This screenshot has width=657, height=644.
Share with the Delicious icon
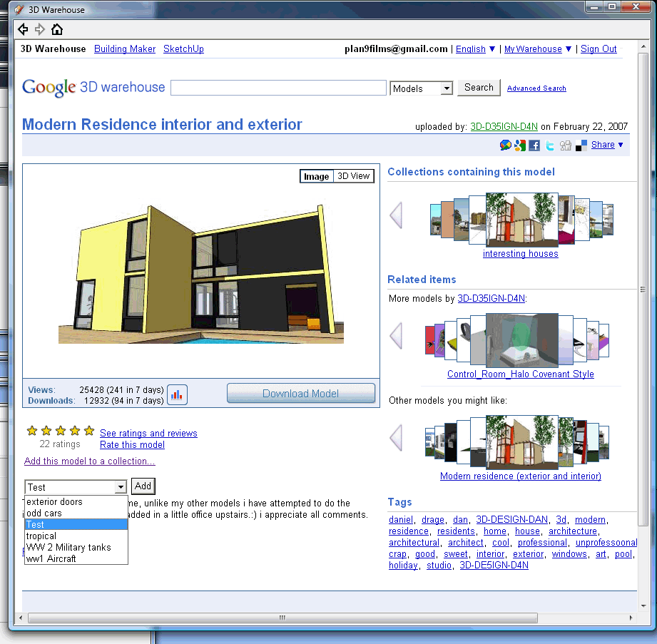click(580, 145)
